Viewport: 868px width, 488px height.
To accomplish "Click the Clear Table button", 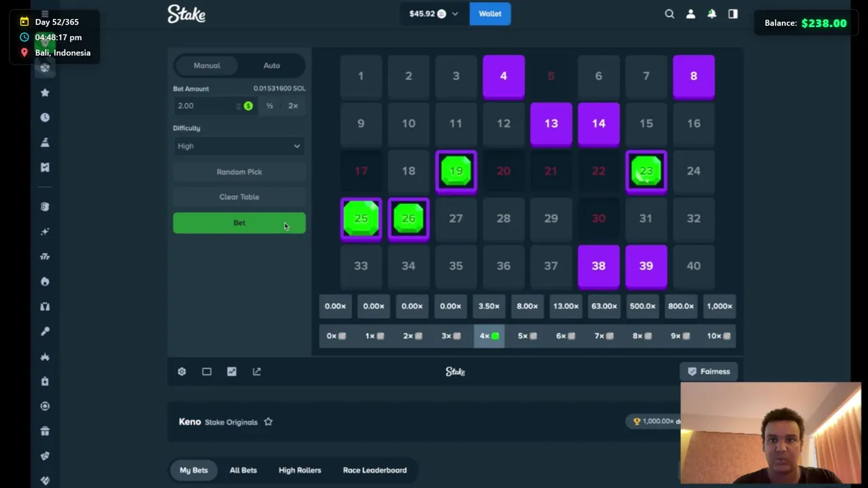I will tap(239, 197).
